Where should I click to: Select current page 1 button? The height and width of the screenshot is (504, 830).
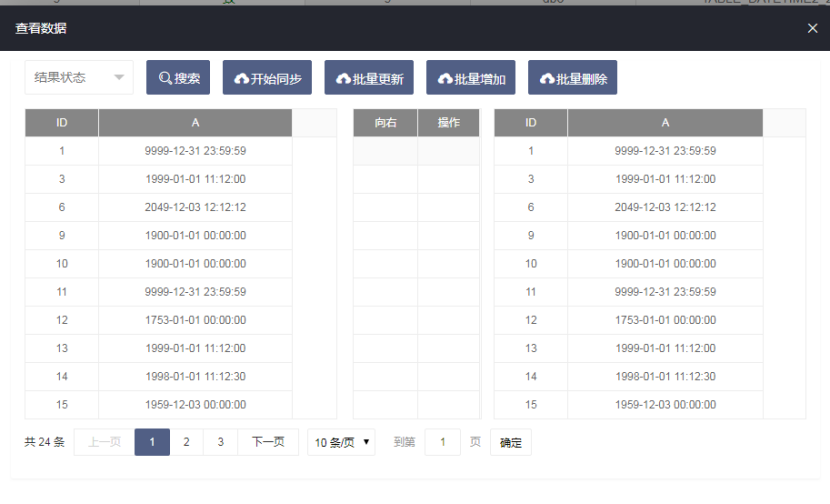click(x=152, y=442)
